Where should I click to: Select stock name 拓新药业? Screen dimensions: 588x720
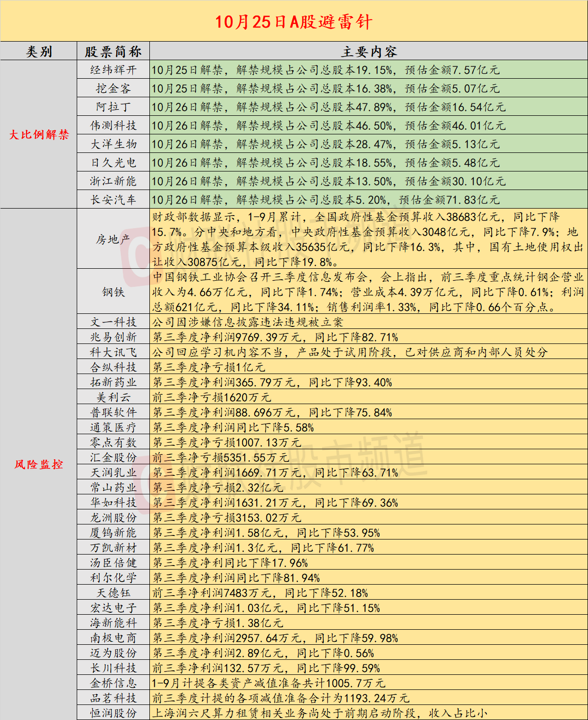pos(113,382)
